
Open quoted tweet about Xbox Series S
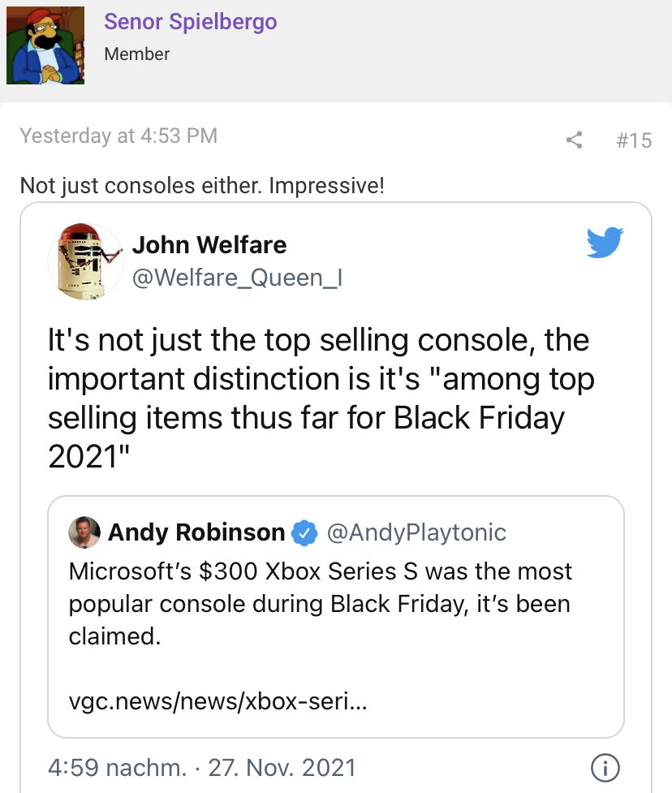(336, 617)
